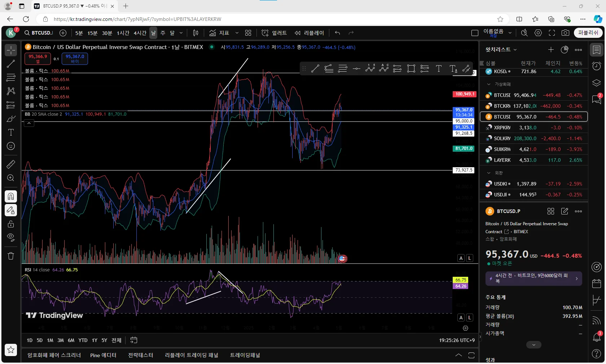Open the forecasting and measurement tools
This screenshot has height=364, width=606.
point(11,105)
